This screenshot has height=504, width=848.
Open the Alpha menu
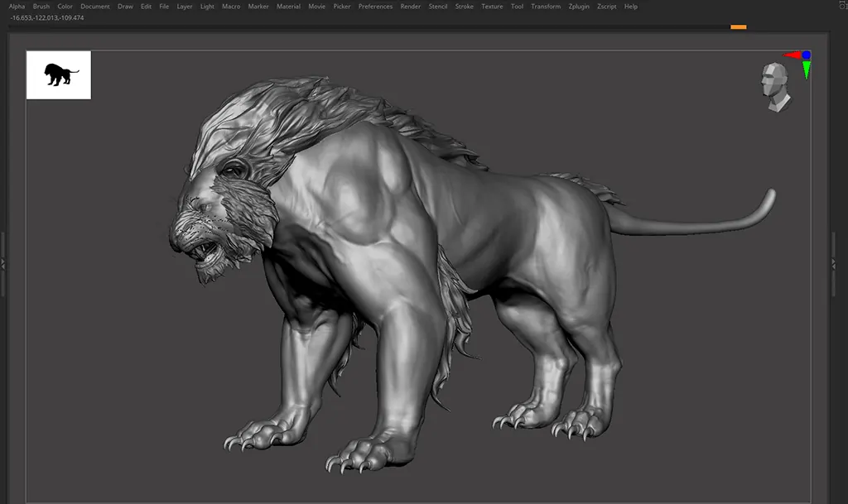(17, 7)
